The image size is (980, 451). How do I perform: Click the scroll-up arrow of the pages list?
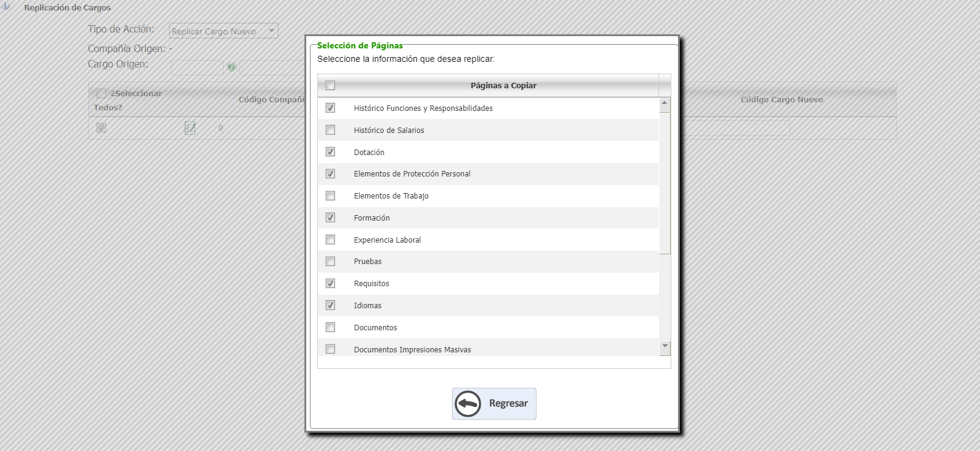pyautogui.click(x=665, y=104)
